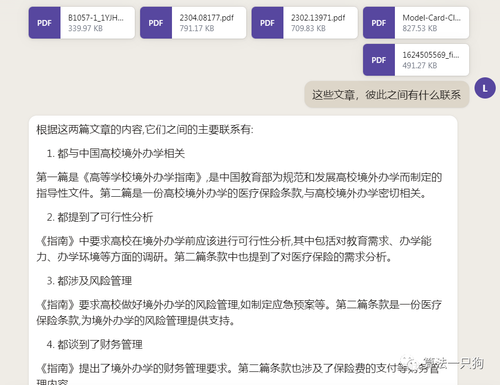Viewport: 500px width, 385px height.
Task: Click the file size text 491.27 KB
Action: 420,65
